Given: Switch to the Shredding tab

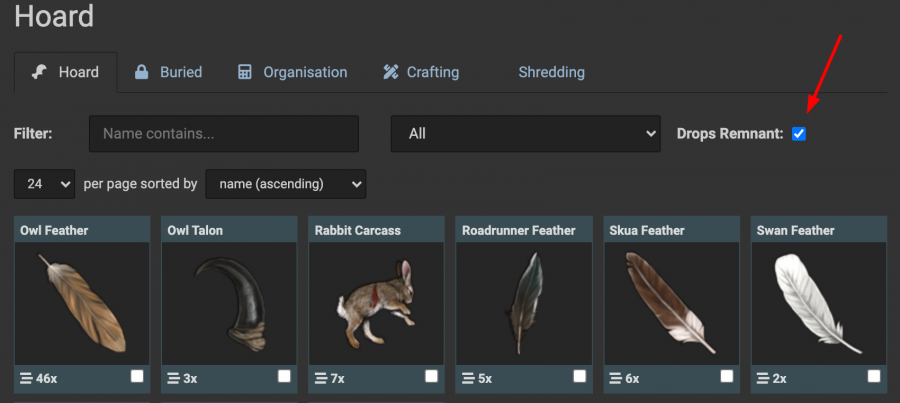Looking at the screenshot, I should [551, 72].
